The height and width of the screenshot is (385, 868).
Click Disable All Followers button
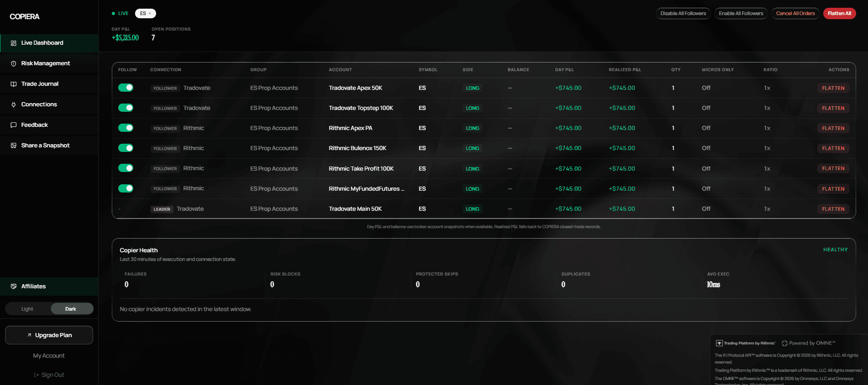pyautogui.click(x=683, y=14)
